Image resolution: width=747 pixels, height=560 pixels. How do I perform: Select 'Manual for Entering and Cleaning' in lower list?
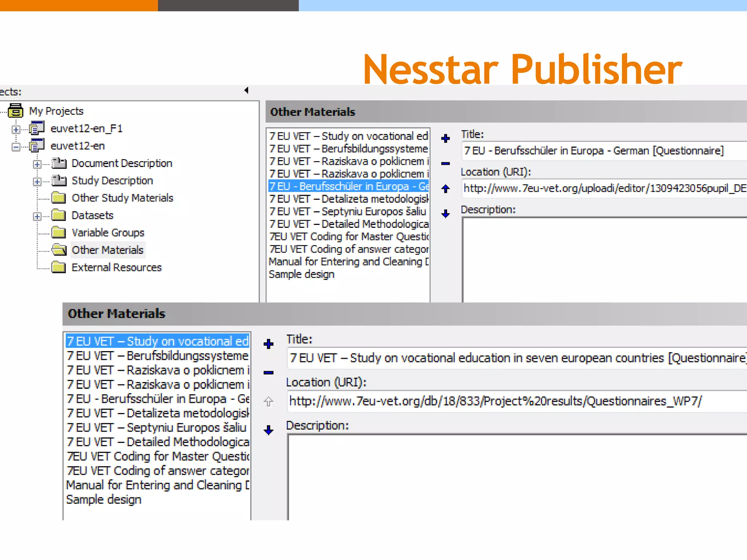[x=158, y=485]
